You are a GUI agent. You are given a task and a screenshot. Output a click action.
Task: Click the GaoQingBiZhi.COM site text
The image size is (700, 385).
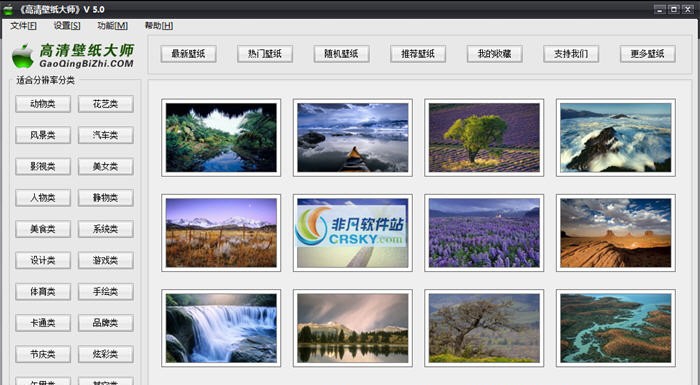pyautogui.click(x=86, y=64)
